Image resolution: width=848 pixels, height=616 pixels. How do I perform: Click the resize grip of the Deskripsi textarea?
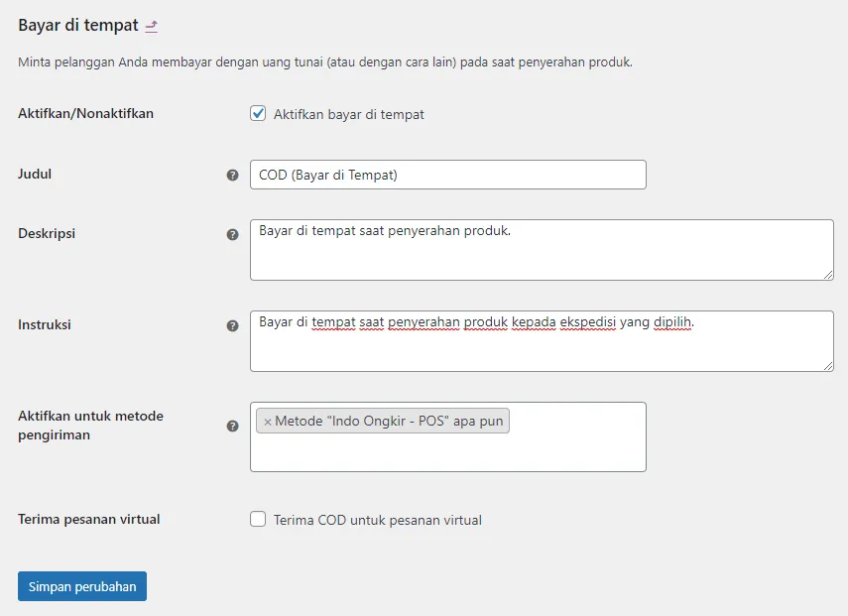[827, 276]
